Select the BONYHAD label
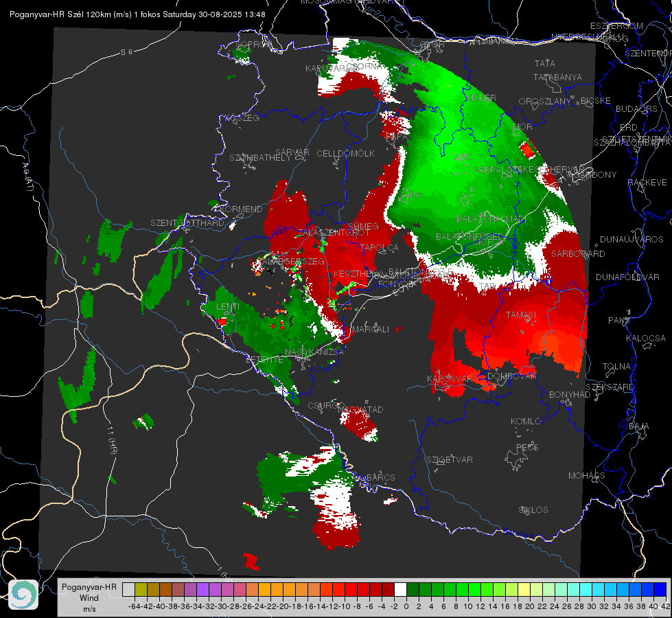This screenshot has height=618, width=672. point(570,395)
